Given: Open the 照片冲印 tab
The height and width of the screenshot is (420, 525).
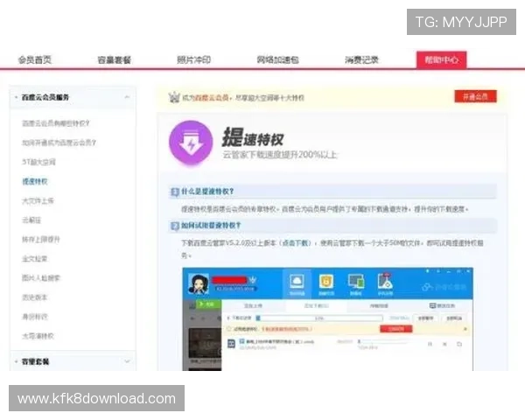Looking at the screenshot, I should coord(193,60).
